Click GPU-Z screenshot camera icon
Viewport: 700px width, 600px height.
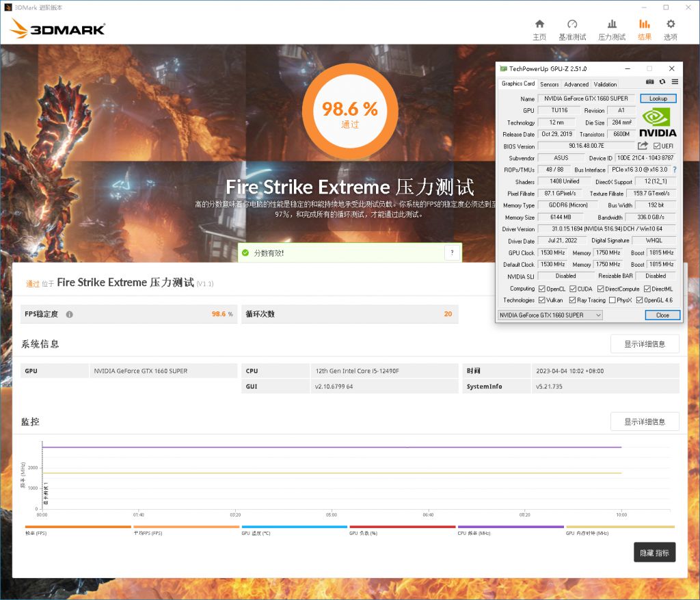coord(650,82)
